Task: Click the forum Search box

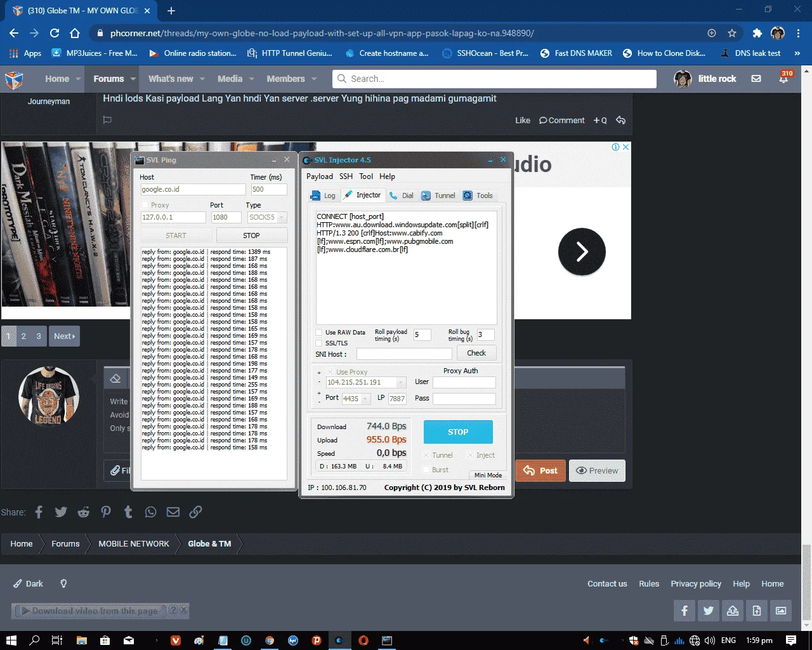Action: (x=494, y=79)
